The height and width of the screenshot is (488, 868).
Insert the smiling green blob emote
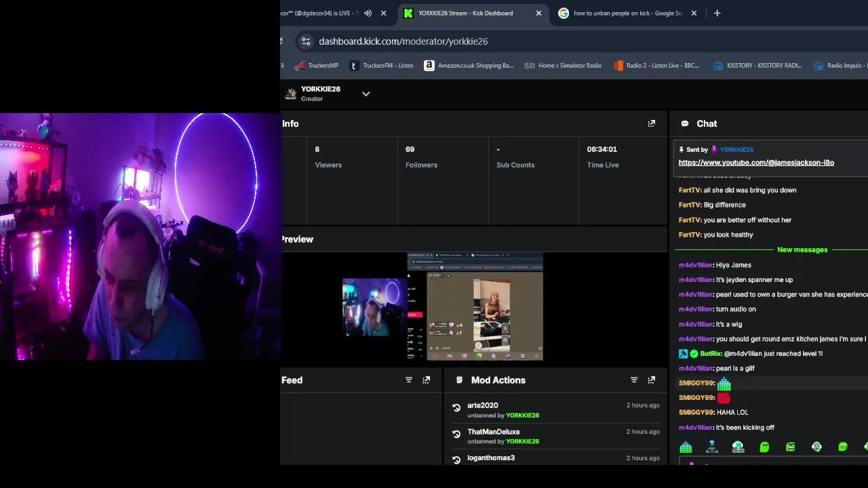(843, 447)
